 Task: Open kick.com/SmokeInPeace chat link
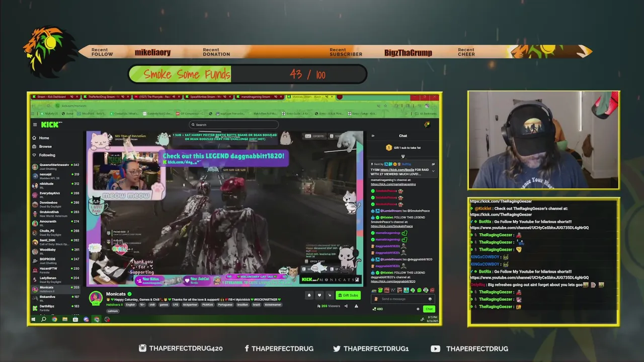[x=391, y=226]
